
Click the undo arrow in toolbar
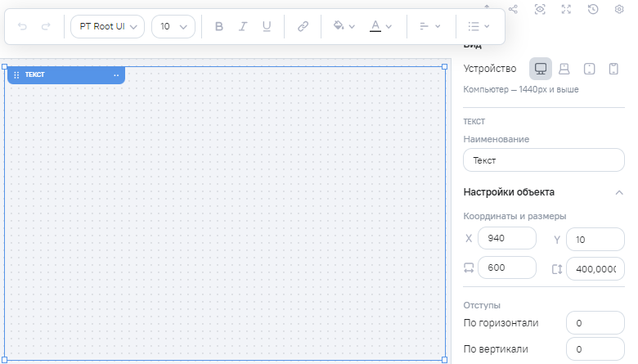click(x=22, y=26)
